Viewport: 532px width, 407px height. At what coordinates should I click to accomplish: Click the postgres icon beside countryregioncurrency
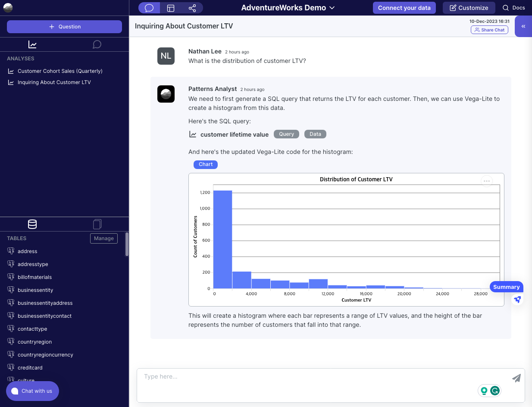pos(11,354)
